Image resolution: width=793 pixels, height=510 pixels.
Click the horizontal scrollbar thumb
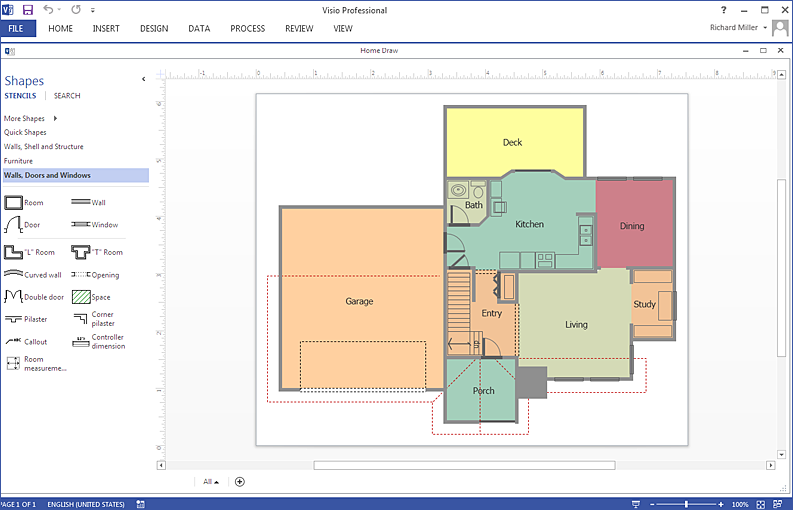tap(464, 465)
